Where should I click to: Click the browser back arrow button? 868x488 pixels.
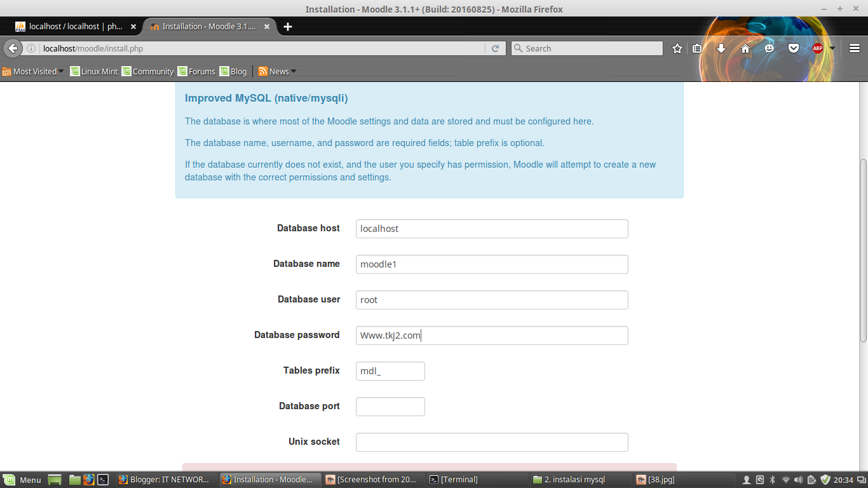(x=12, y=48)
